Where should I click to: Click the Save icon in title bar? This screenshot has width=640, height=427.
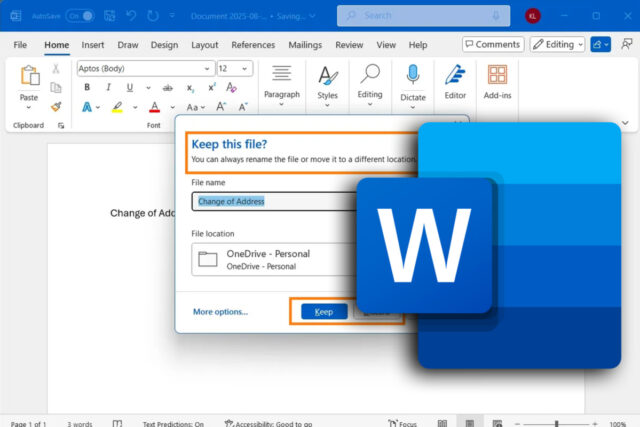[x=109, y=16]
